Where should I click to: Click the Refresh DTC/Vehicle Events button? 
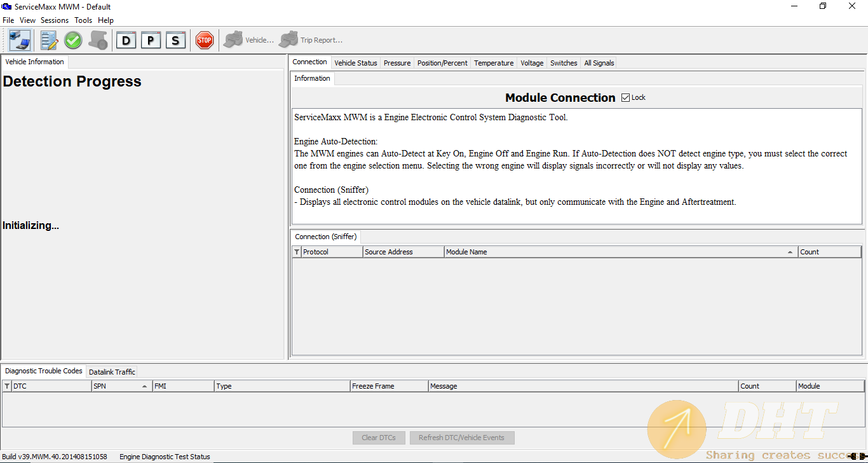click(x=462, y=438)
